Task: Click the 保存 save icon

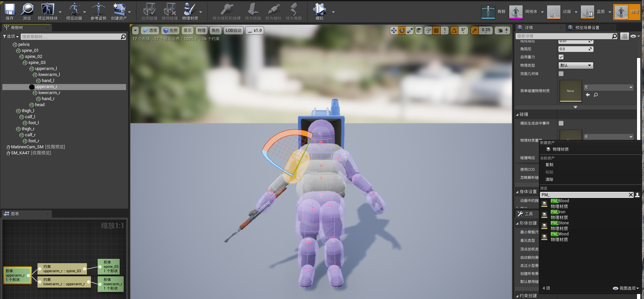Action: coord(10,10)
